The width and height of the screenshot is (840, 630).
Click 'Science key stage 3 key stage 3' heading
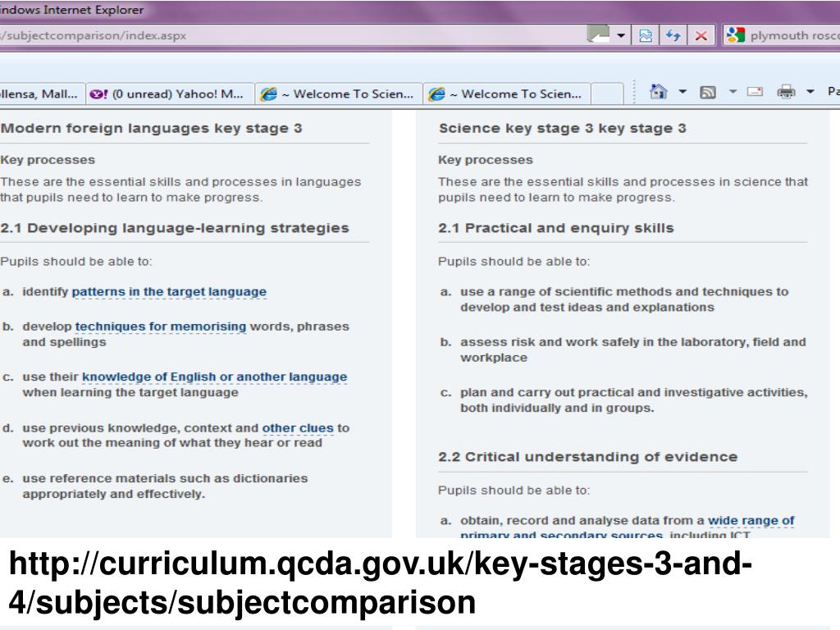coord(563,129)
